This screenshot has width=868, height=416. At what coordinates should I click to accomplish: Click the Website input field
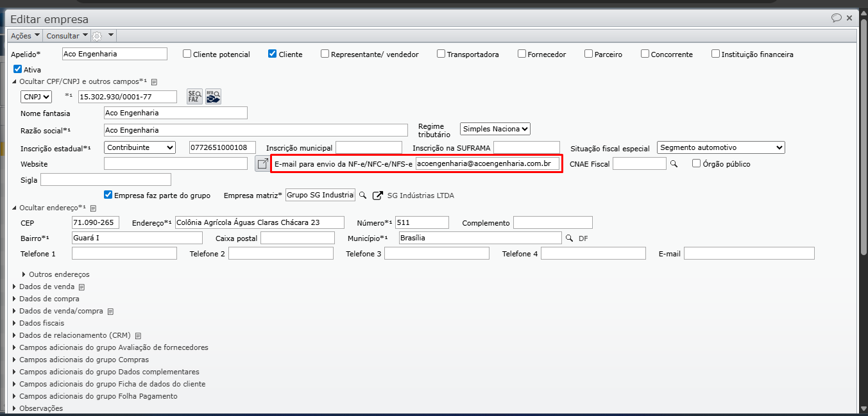(176, 163)
